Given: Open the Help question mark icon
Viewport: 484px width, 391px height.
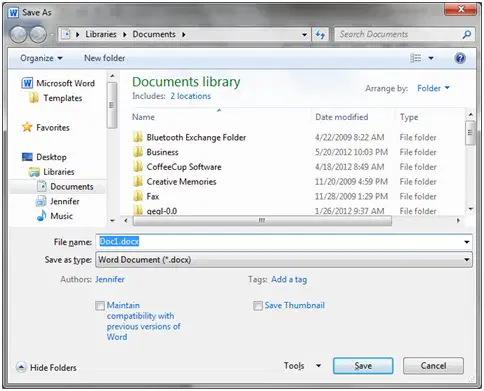Looking at the screenshot, I should tap(460, 58).
